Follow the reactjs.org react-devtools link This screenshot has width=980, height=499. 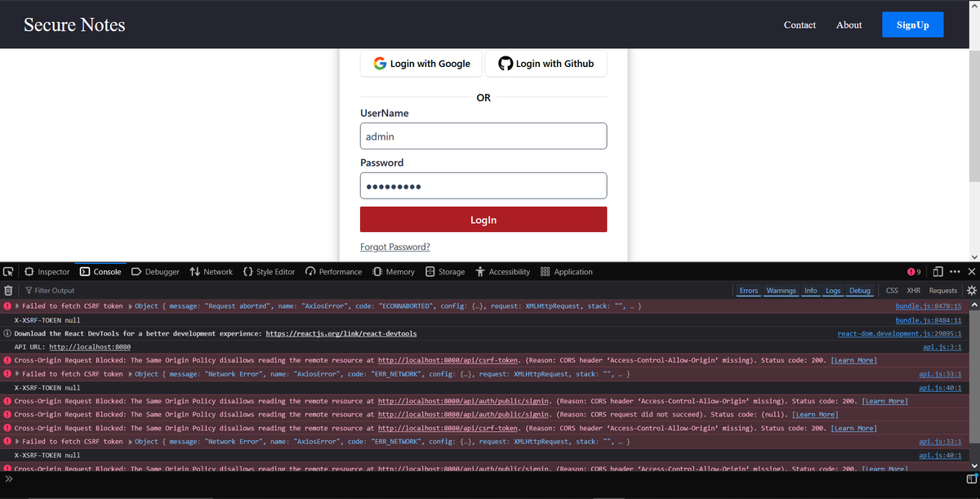[x=341, y=333]
